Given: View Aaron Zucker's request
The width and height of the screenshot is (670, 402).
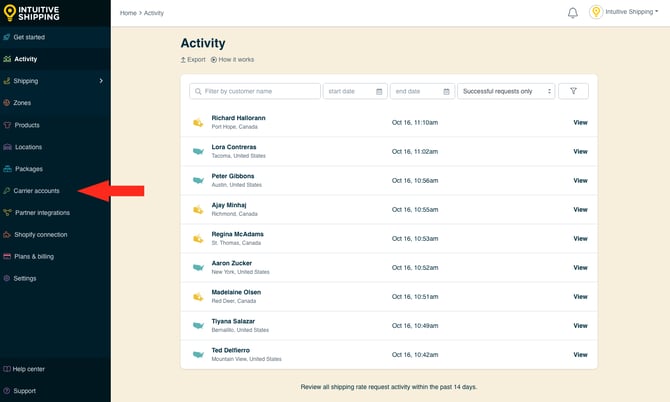Looking at the screenshot, I should pos(580,268).
